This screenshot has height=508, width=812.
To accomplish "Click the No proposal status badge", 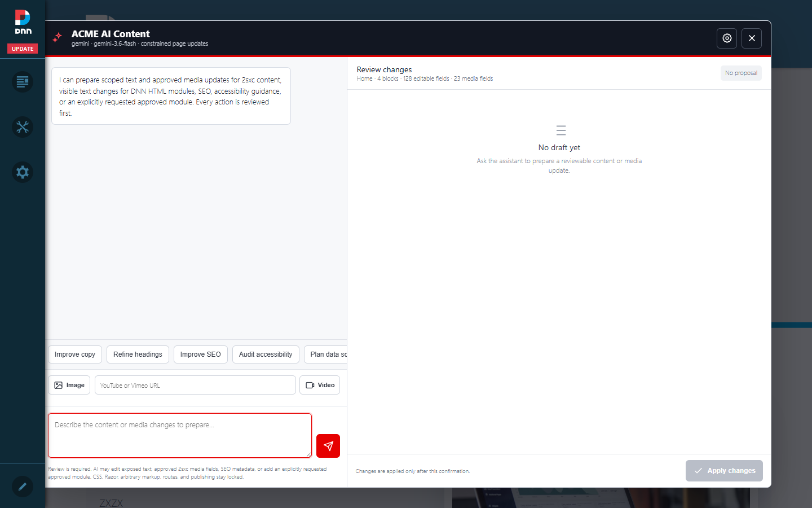I will 741,73.
